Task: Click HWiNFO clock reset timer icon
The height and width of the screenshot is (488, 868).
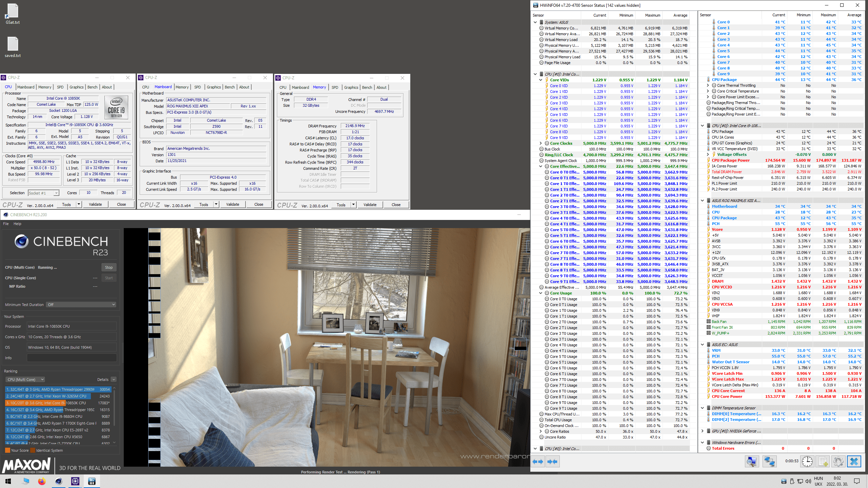Action: [807, 462]
